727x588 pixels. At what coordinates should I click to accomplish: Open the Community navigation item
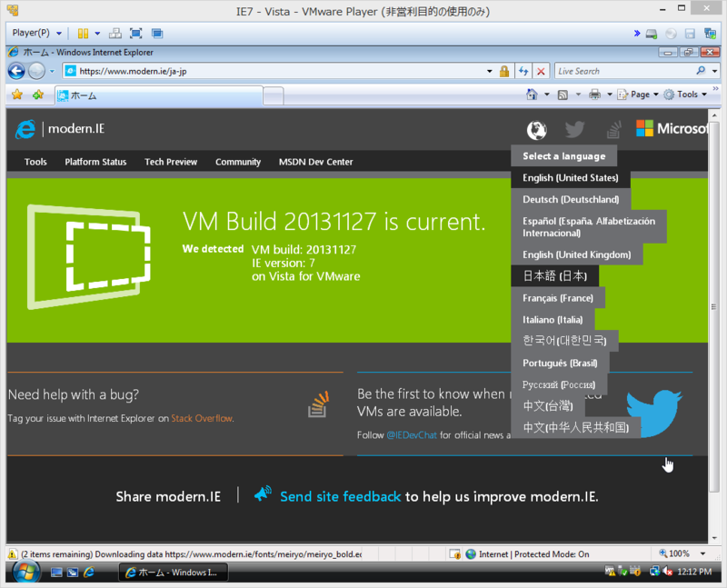click(x=238, y=162)
